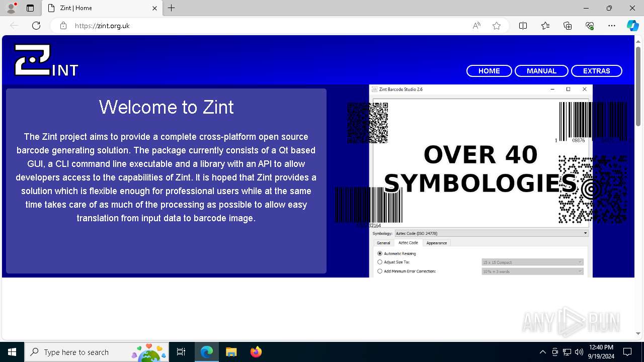Screen dimensions: 644x362
Task: Add this page to favorites star
Action: tap(497, 26)
